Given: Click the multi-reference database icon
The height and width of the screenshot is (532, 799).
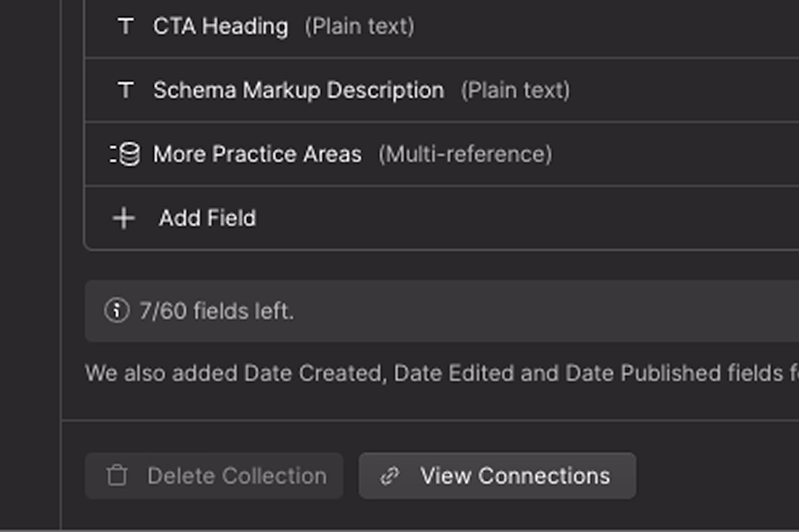Looking at the screenshot, I should pyautogui.click(x=126, y=154).
